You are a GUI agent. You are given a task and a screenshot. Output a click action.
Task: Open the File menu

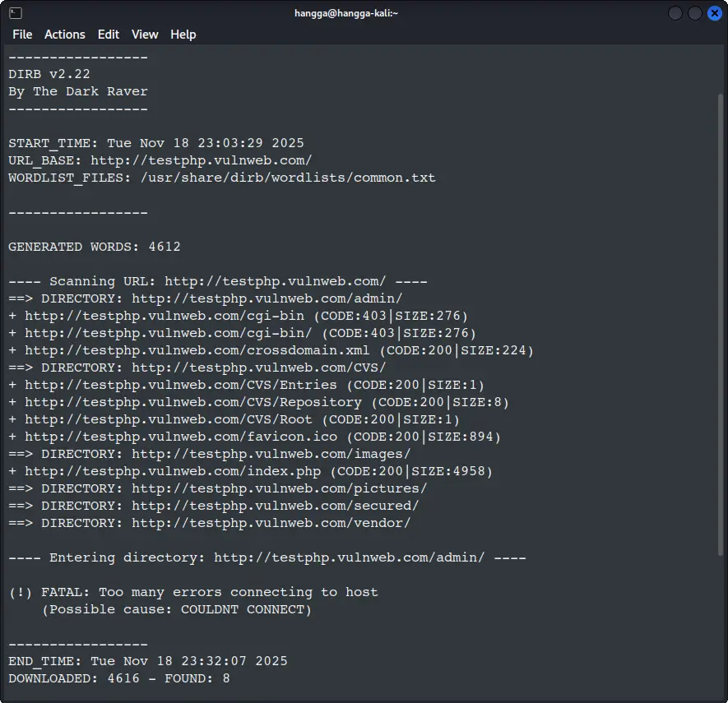pyautogui.click(x=21, y=35)
